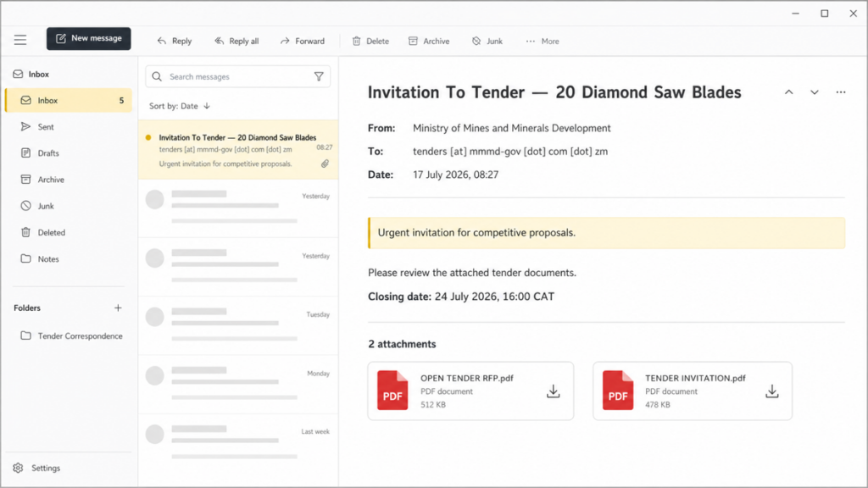This screenshot has width=868, height=488.
Task: Click the top Inbox account header
Action: [x=31, y=75]
